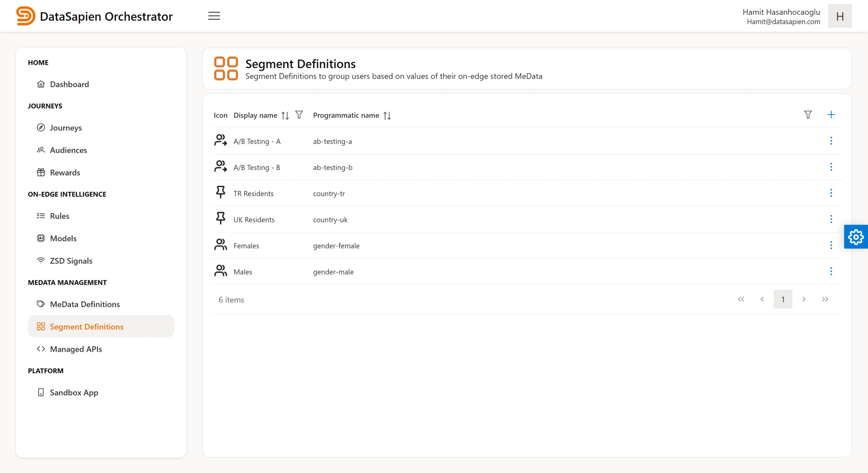868x473 pixels.
Task: Open the actions menu for Females segment
Action: 831,245
